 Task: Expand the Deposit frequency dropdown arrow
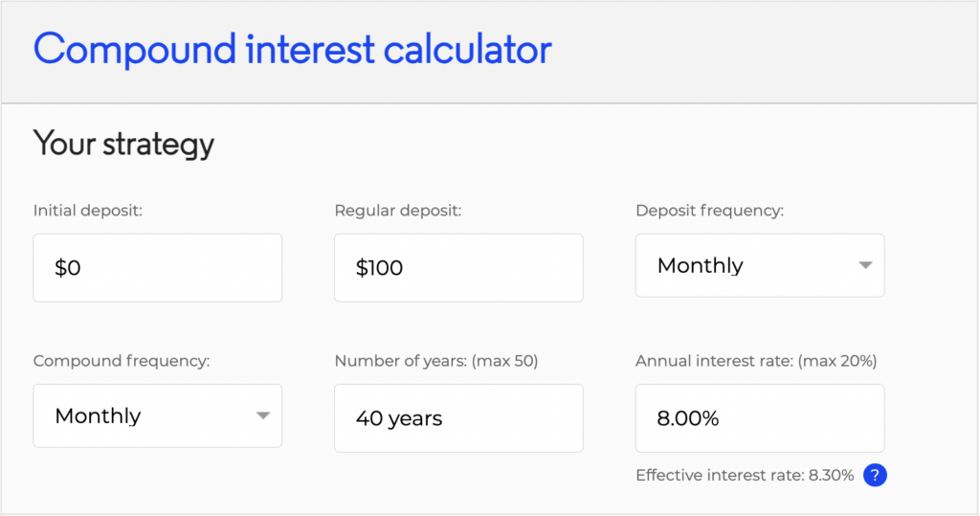tap(865, 265)
